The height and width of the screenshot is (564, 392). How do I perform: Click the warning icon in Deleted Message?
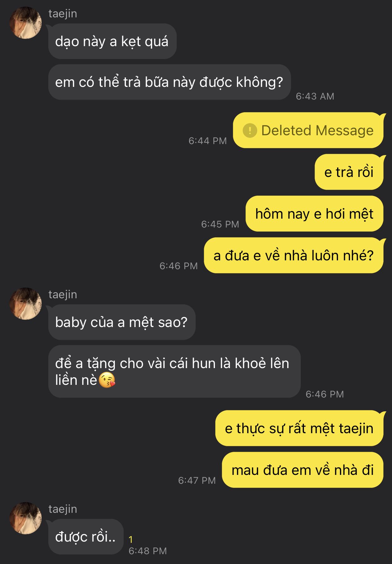[x=250, y=130]
